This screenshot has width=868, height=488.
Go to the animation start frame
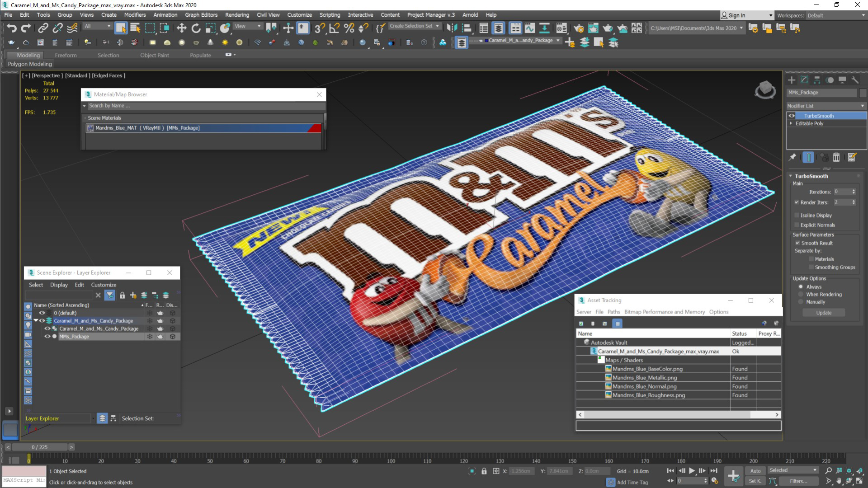pos(670,471)
